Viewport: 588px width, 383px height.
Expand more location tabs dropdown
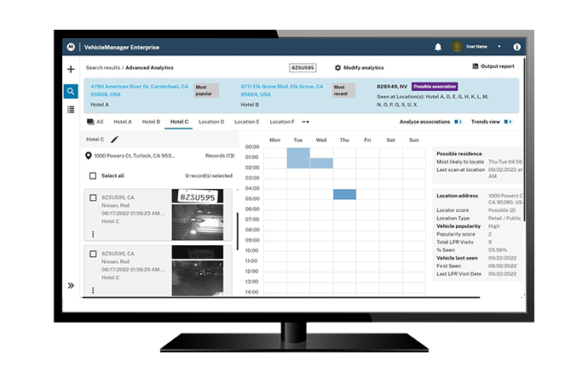coord(305,122)
